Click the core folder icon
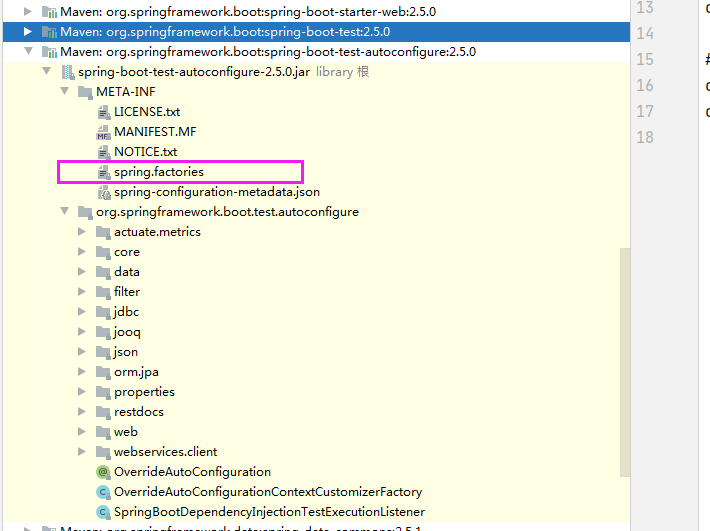710x531 pixels. point(103,252)
